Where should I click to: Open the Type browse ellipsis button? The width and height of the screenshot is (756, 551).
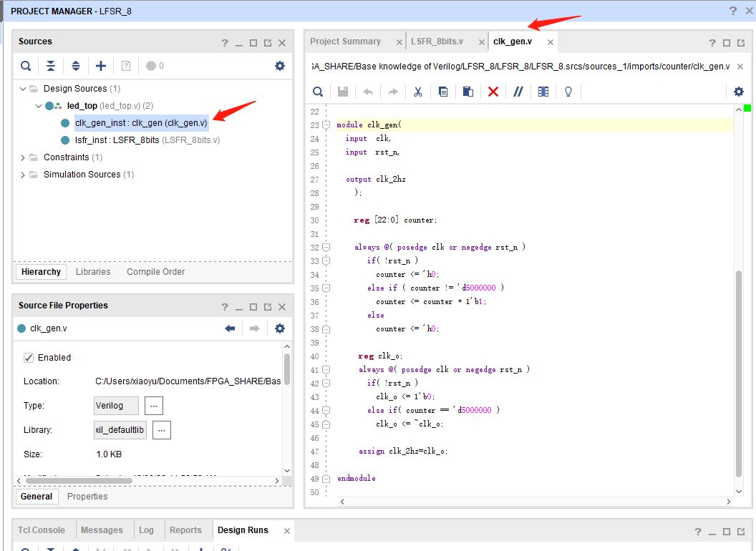[154, 406]
